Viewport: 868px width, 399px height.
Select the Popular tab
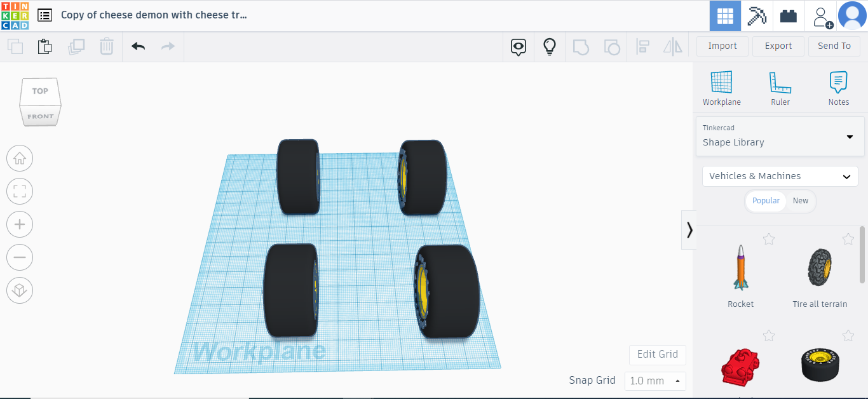coord(766,201)
